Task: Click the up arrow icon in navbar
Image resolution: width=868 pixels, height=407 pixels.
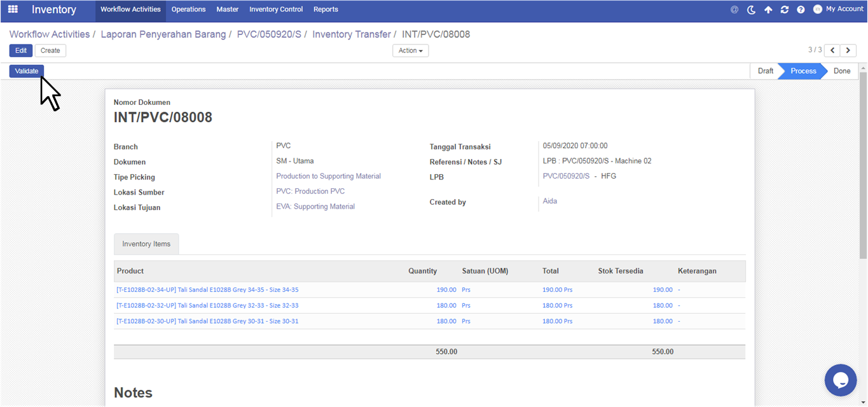Action: 768,10
